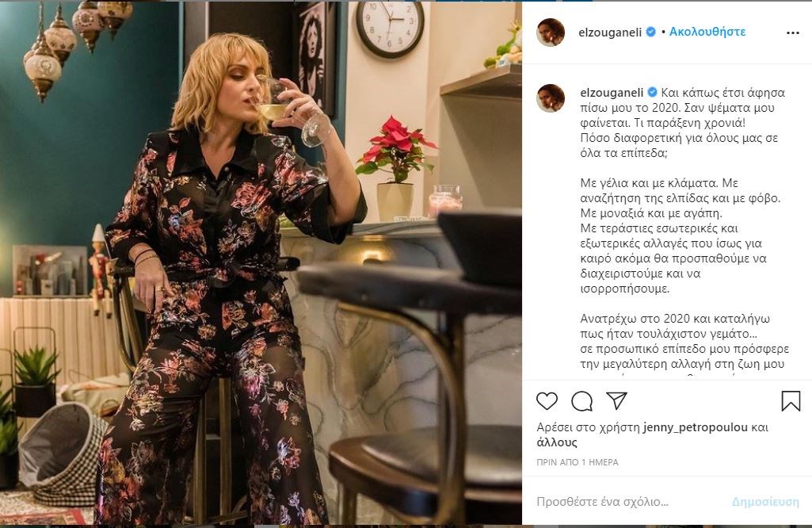Click verified badge next to header username
This screenshot has width=812, height=528.
point(651,33)
